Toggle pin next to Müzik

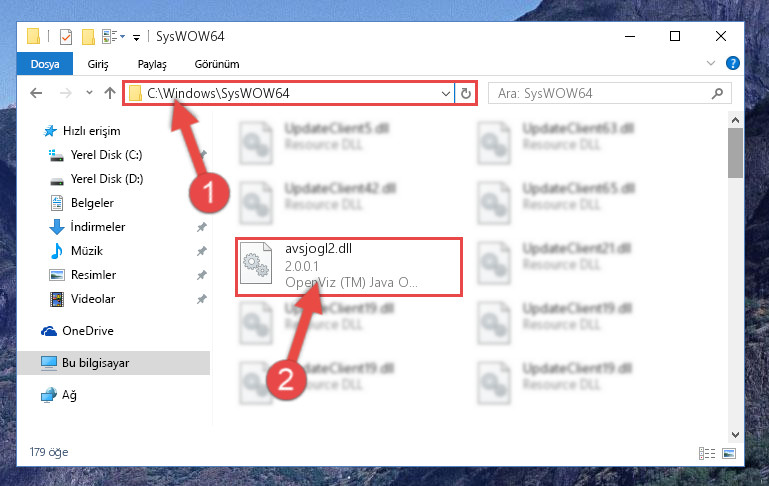[202, 251]
